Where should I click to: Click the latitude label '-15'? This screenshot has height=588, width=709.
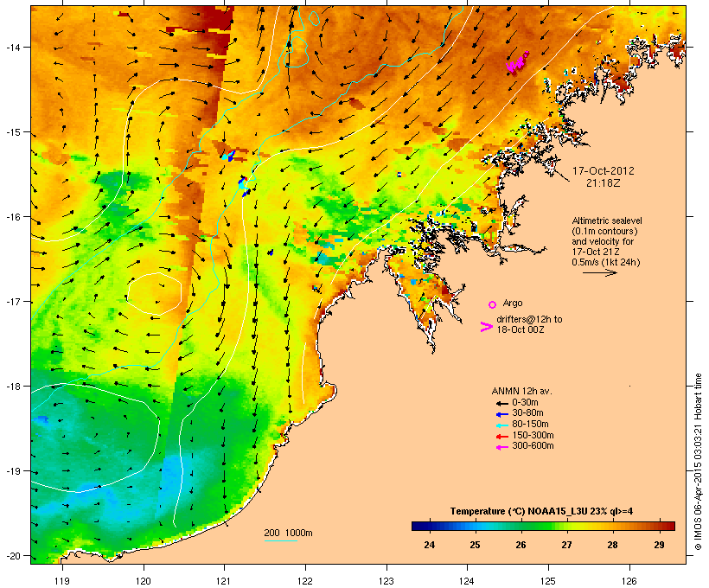pyautogui.click(x=12, y=132)
